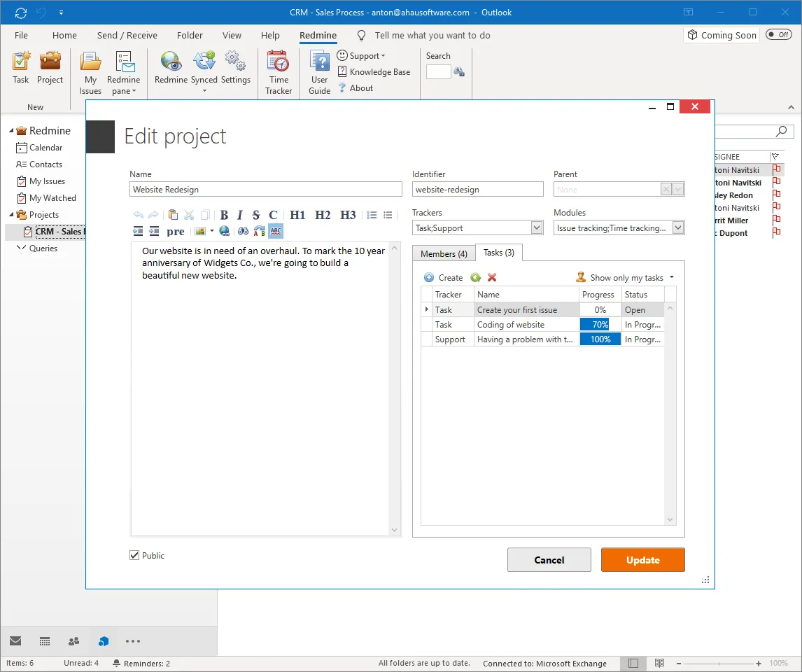Select the Tasks (3) tab
802x672 pixels.
(499, 253)
